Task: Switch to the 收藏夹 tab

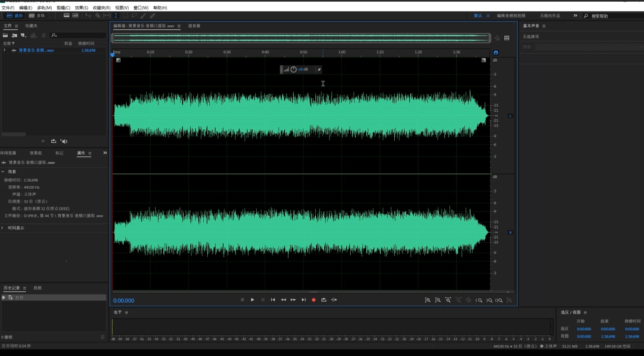Action: click(31, 26)
